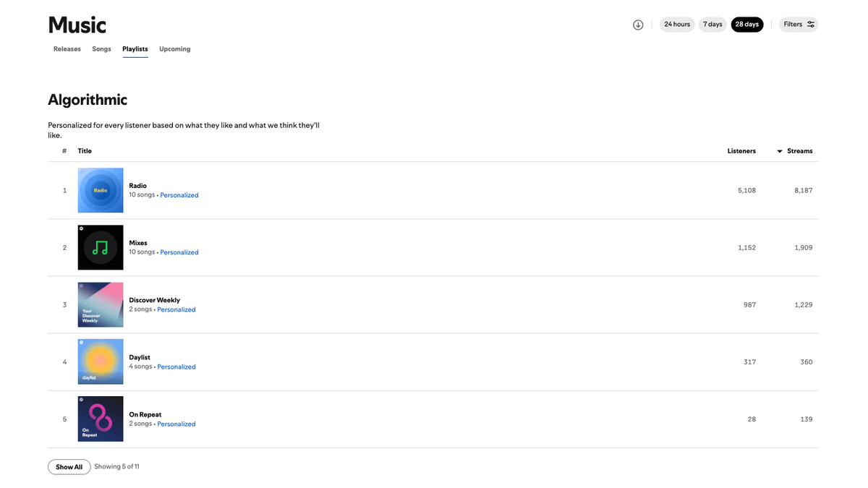Open the Daylist cover thumbnail
The width and height of the screenshot is (868, 488).
101,361
